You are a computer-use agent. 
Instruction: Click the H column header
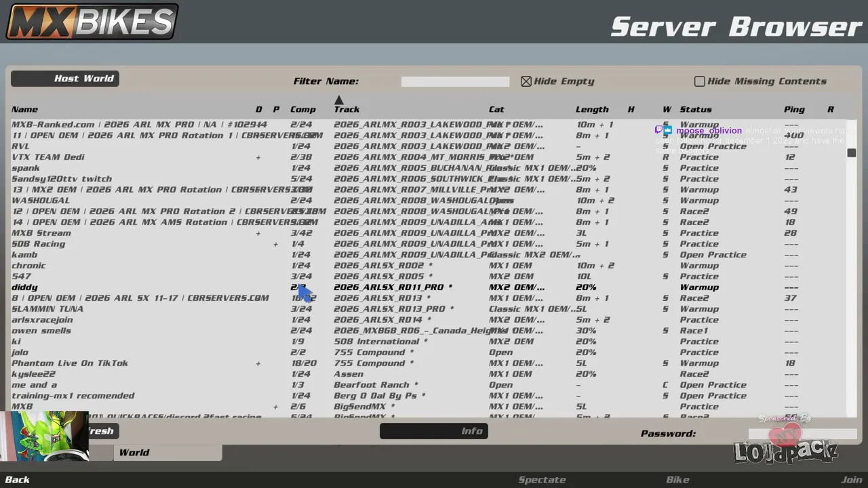click(x=631, y=109)
